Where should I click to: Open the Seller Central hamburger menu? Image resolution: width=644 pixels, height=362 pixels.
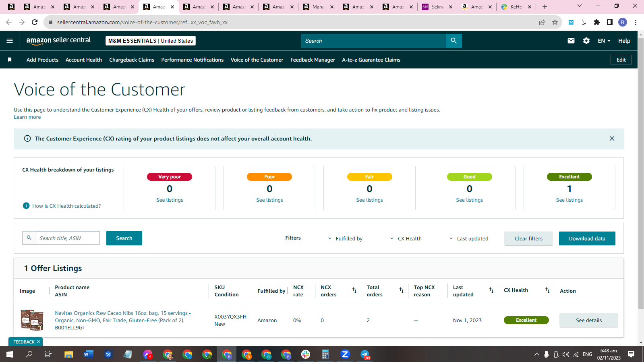(x=10, y=41)
